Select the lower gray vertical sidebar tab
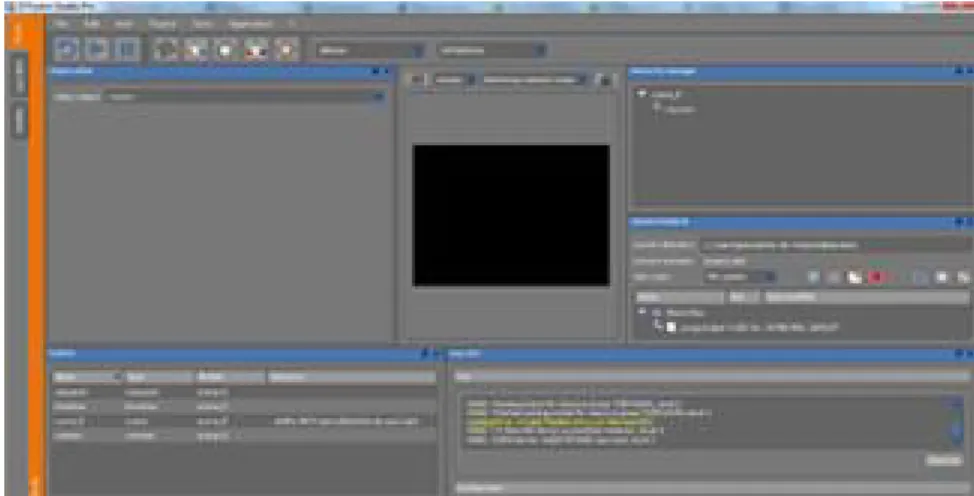The height and width of the screenshot is (496, 974). point(19,120)
